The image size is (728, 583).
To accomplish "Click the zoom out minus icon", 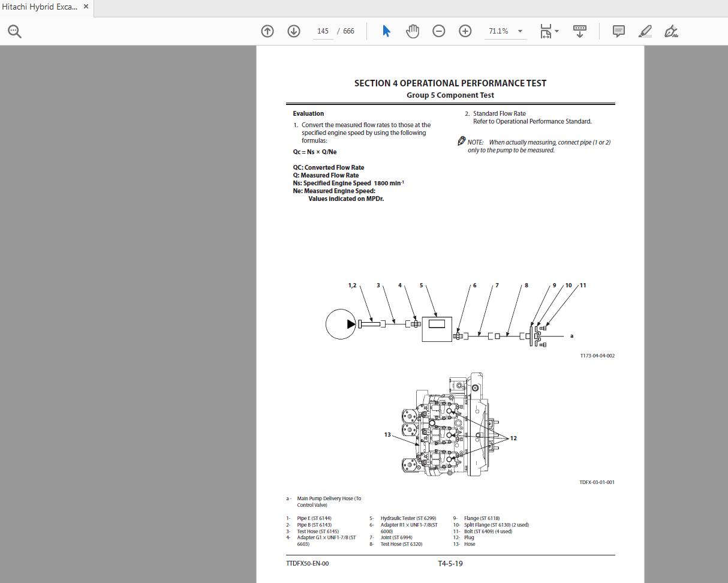I will (x=439, y=31).
